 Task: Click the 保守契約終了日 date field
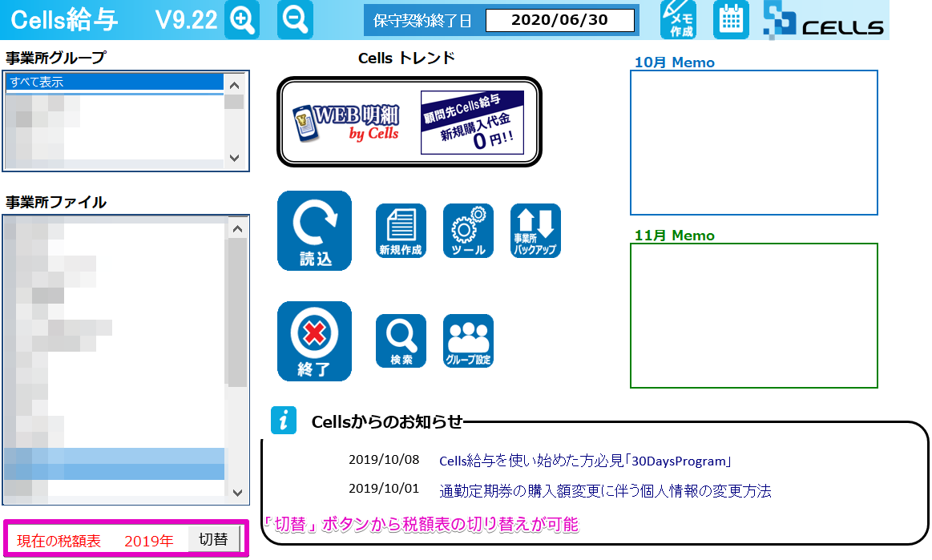[x=560, y=20]
